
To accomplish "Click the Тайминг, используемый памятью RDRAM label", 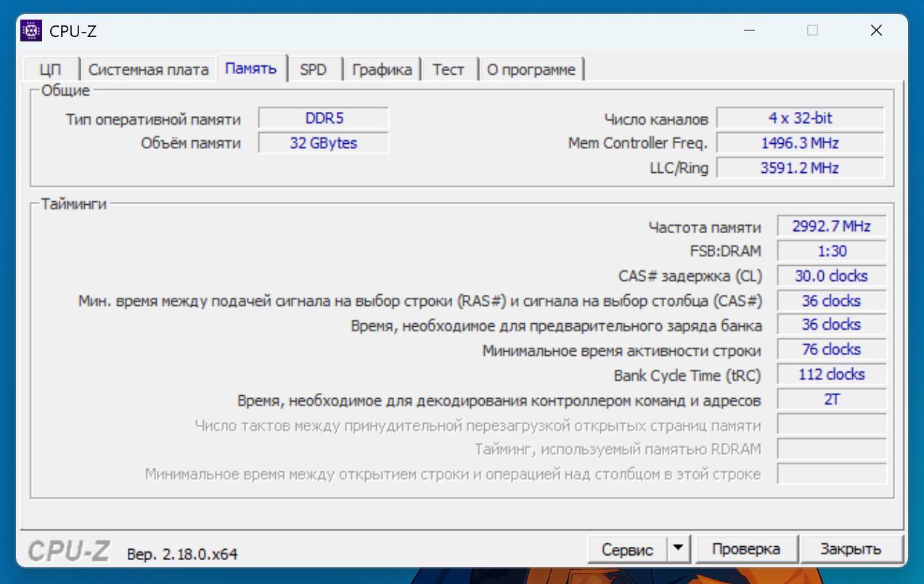I will point(618,450).
